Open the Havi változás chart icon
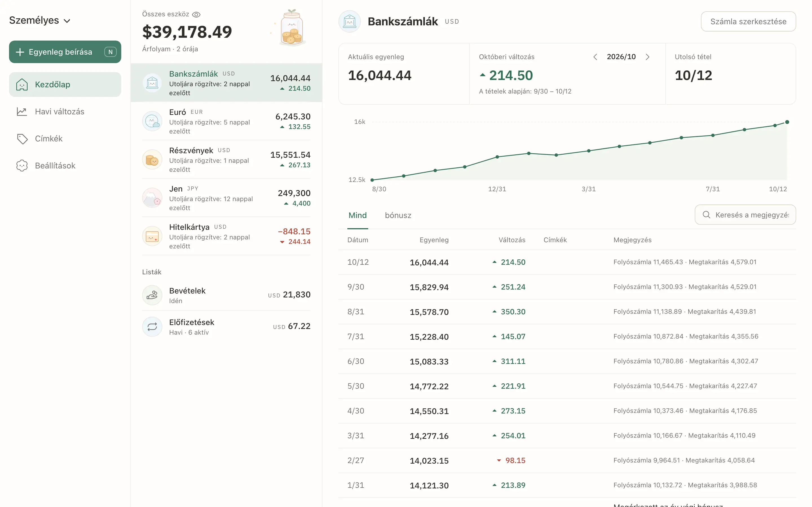 (22, 112)
